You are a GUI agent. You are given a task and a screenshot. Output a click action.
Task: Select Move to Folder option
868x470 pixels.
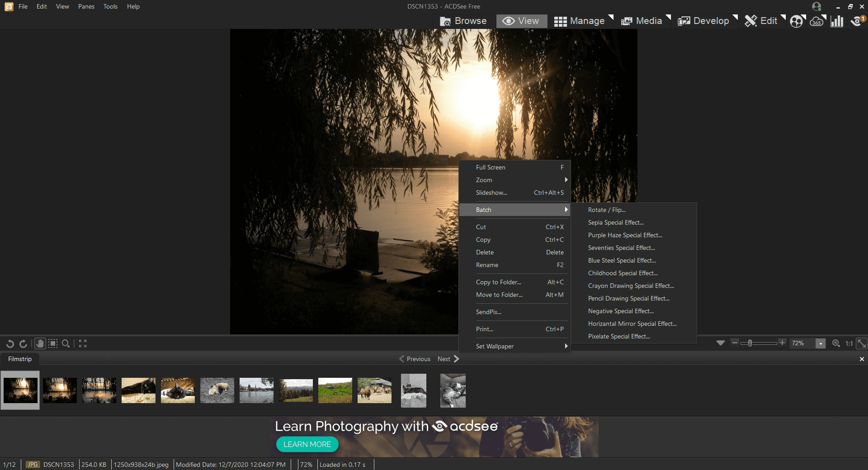[514, 295]
